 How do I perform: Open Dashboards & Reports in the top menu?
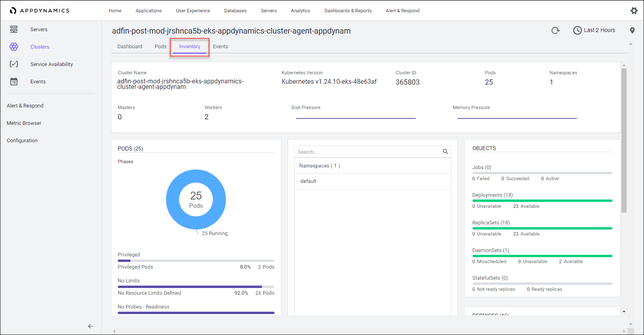(x=348, y=11)
